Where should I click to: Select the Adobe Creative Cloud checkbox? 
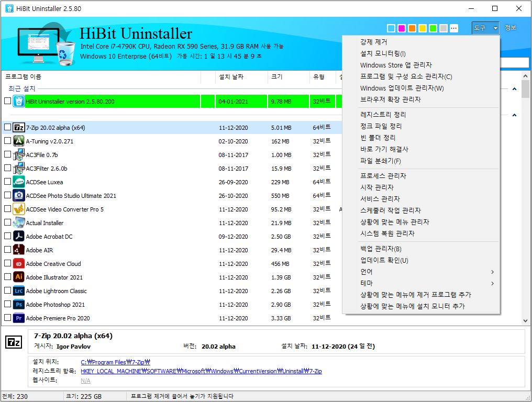pos(7,263)
